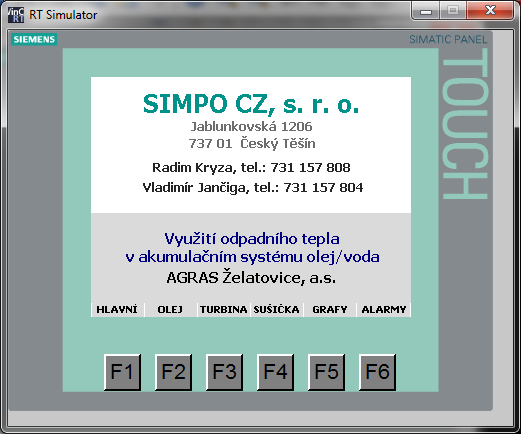
Task: Click the Vladimír Jančiga contact line
Action: [x=253, y=187]
